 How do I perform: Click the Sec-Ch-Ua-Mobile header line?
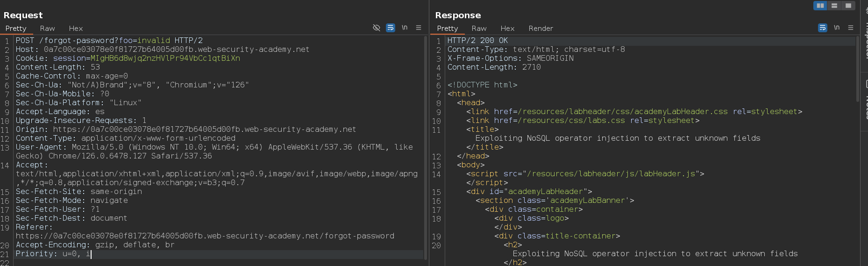tap(63, 94)
